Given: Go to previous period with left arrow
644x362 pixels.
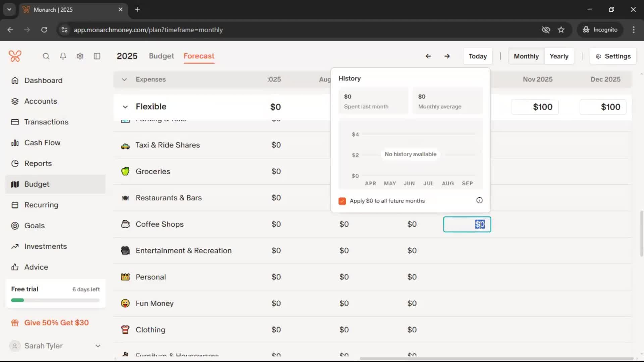Looking at the screenshot, I should (428, 56).
